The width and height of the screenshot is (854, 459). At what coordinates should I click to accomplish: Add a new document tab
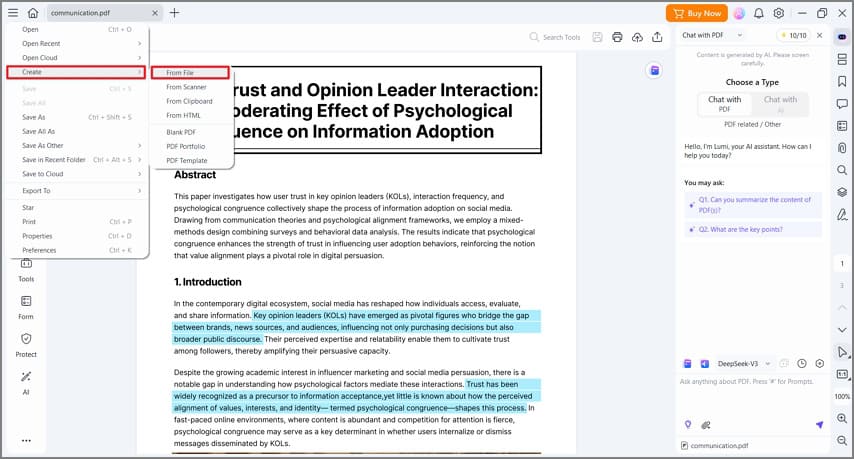click(174, 13)
